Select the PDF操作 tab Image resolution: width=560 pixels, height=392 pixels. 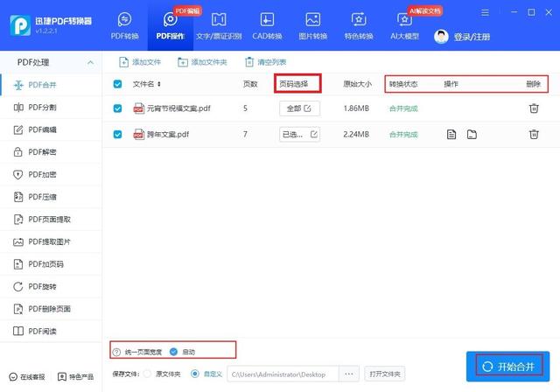pyautogui.click(x=171, y=25)
